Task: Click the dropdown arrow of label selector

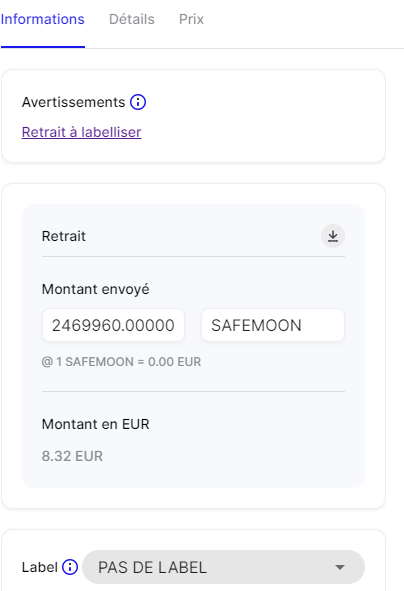Action: (340, 567)
